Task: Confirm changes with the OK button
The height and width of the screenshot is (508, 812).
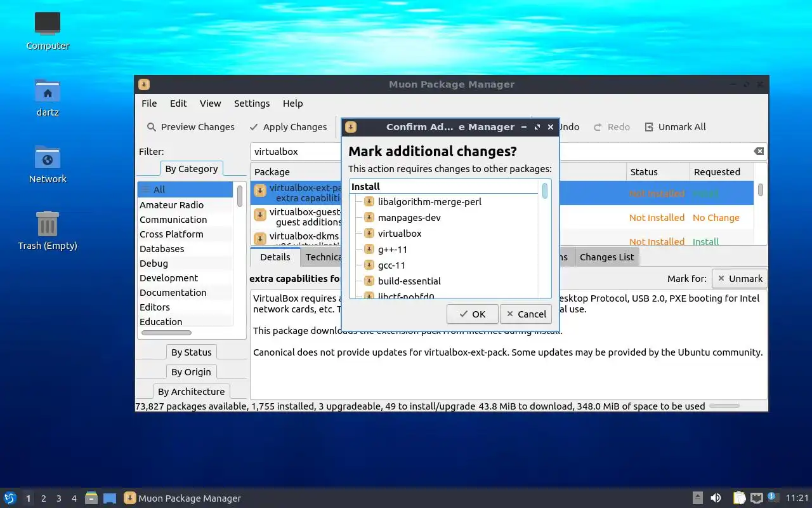Action: point(472,314)
